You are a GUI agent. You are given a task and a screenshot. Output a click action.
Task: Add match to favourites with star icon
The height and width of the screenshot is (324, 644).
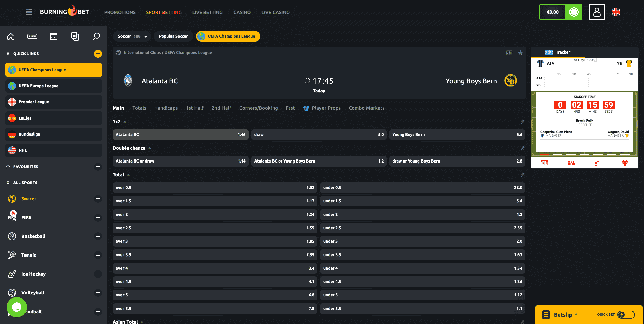click(520, 53)
